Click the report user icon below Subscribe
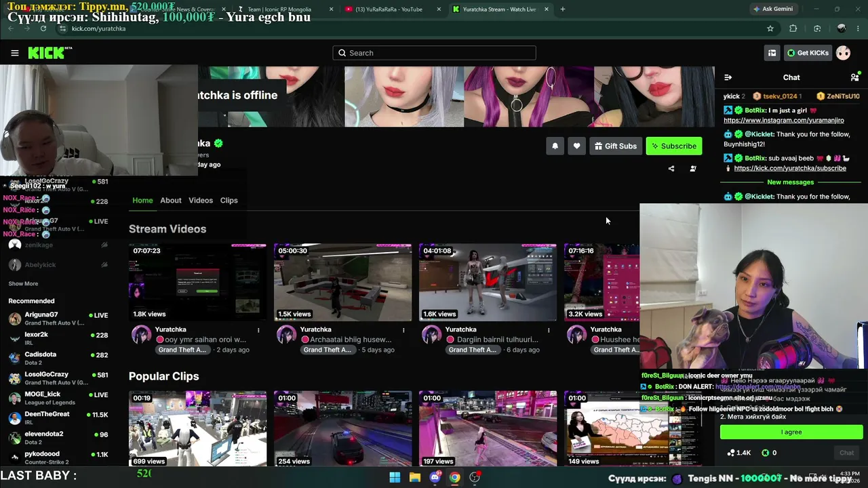Screen dimensions: 868x488 point(693,169)
